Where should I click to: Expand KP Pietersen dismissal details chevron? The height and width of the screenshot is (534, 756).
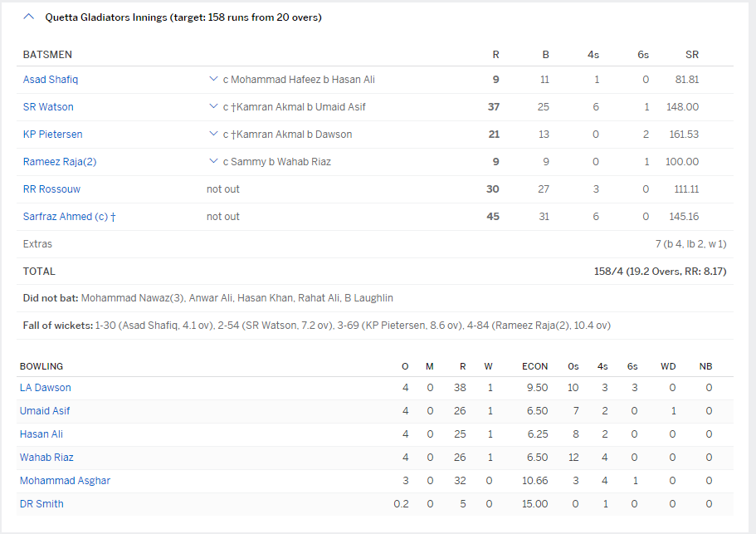coord(213,135)
